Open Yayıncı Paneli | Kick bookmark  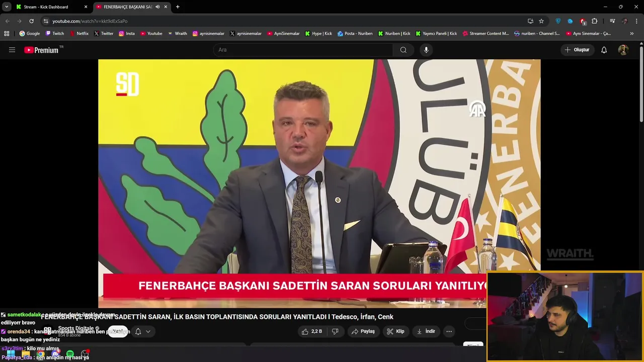tap(436, 34)
